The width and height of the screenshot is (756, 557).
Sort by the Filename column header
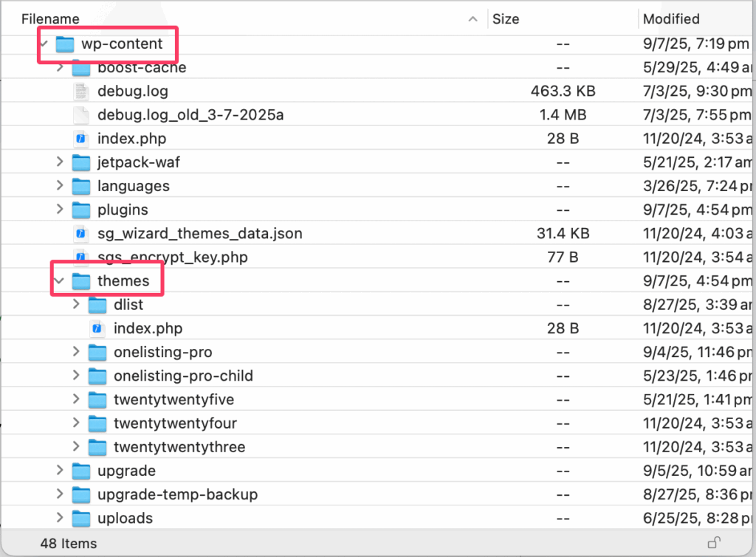50,19
